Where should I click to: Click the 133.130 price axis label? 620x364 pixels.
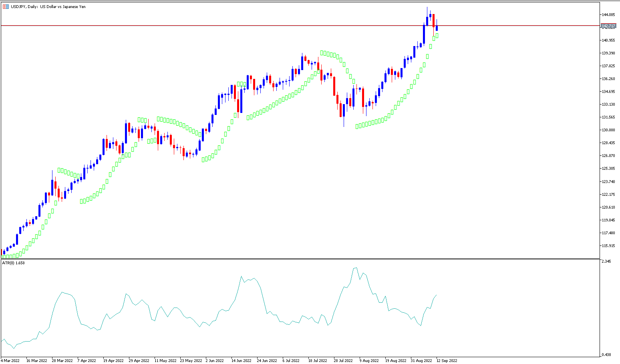[x=608, y=105]
